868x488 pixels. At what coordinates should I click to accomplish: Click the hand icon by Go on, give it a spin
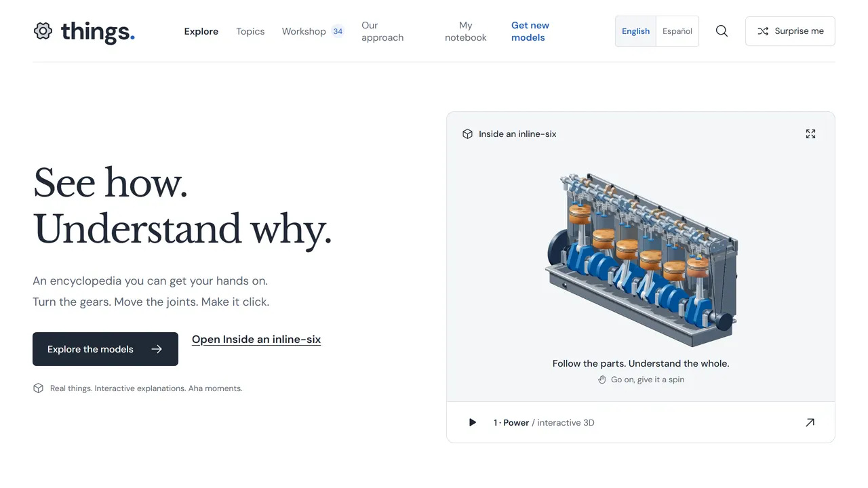602,380
